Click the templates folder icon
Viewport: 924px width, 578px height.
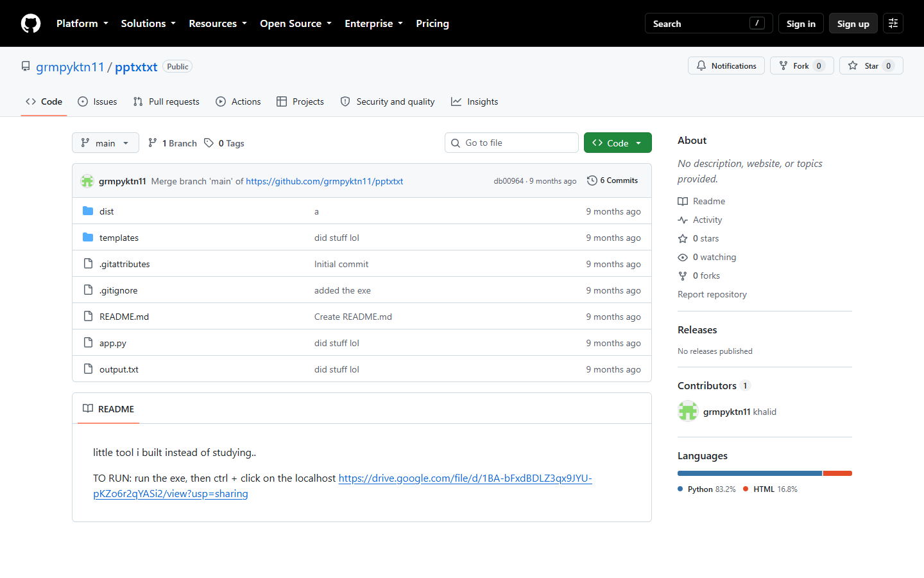pos(88,238)
